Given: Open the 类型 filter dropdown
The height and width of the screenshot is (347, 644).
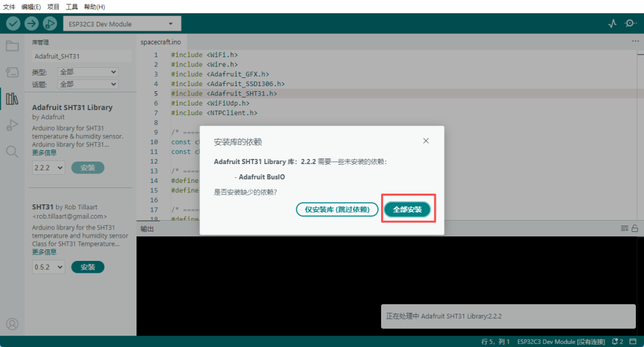Looking at the screenshot, I should point(87,72).
